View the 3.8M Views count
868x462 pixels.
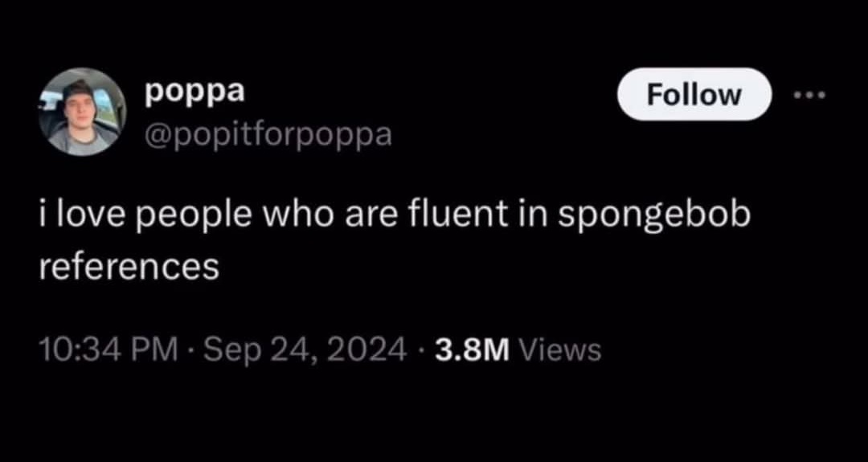(518, 350)
